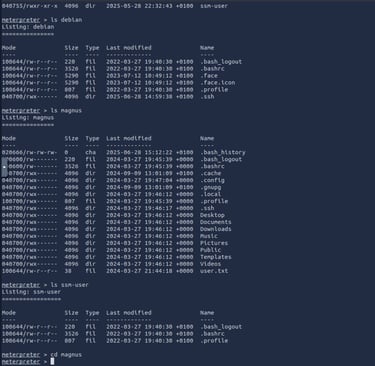Click the 'ls ssm-user' command text

pyautogui.click(x=69, y=285)
